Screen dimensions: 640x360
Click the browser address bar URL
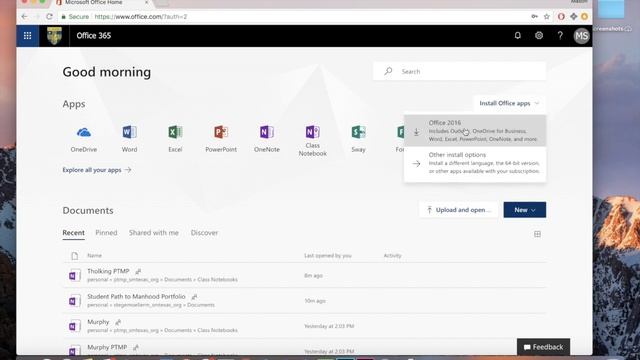pos(141,17)
